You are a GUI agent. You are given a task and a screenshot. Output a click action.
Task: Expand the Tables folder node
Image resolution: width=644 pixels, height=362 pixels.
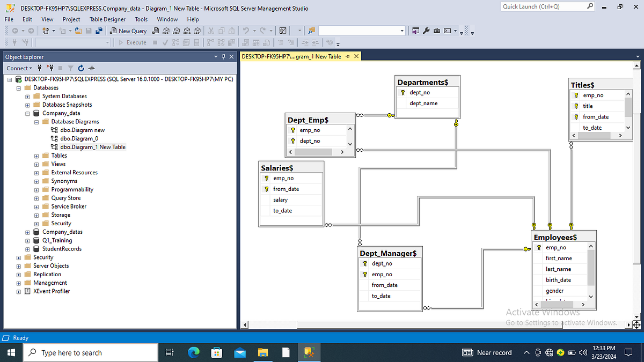36,156
